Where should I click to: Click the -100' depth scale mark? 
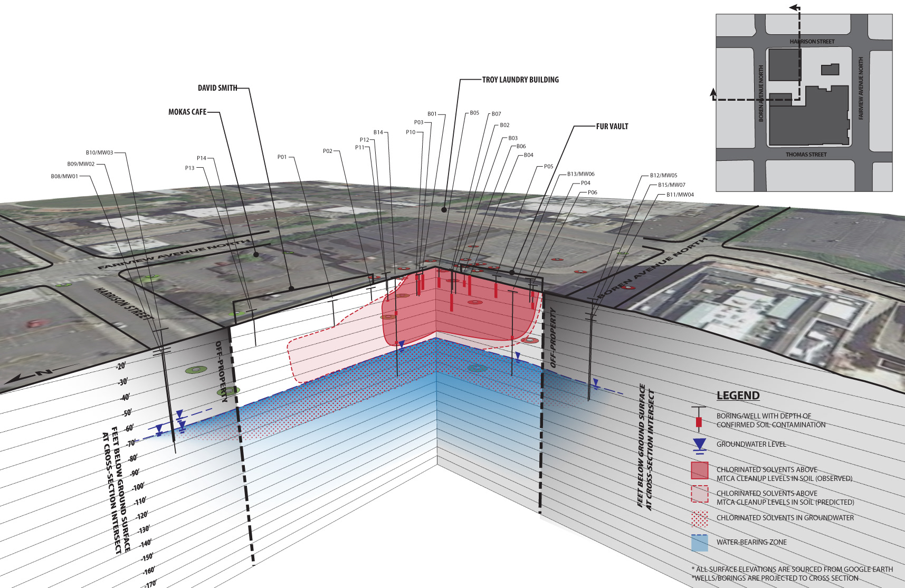tap(138, 487)
